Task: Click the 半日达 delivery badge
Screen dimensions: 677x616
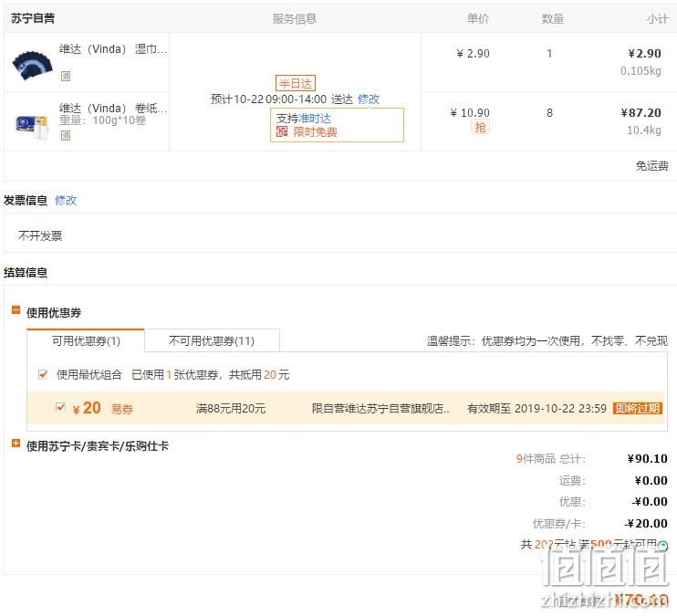Action: click(x=296, y=83)
